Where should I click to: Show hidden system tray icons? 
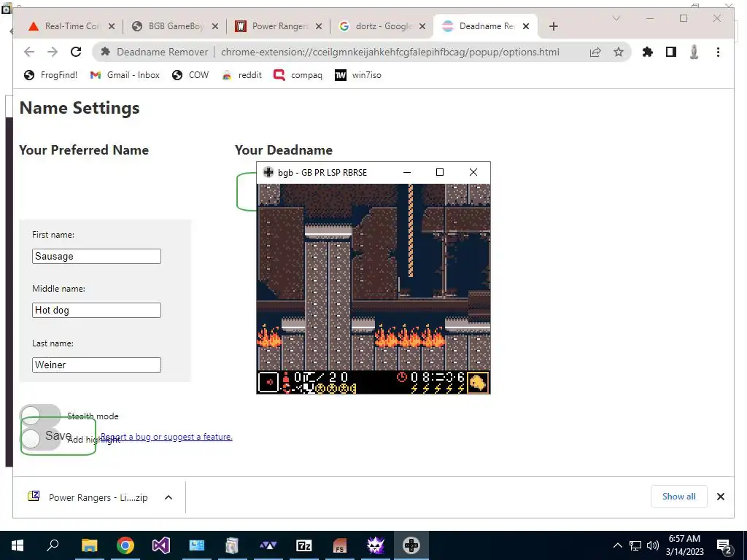(x=617, y=545)
